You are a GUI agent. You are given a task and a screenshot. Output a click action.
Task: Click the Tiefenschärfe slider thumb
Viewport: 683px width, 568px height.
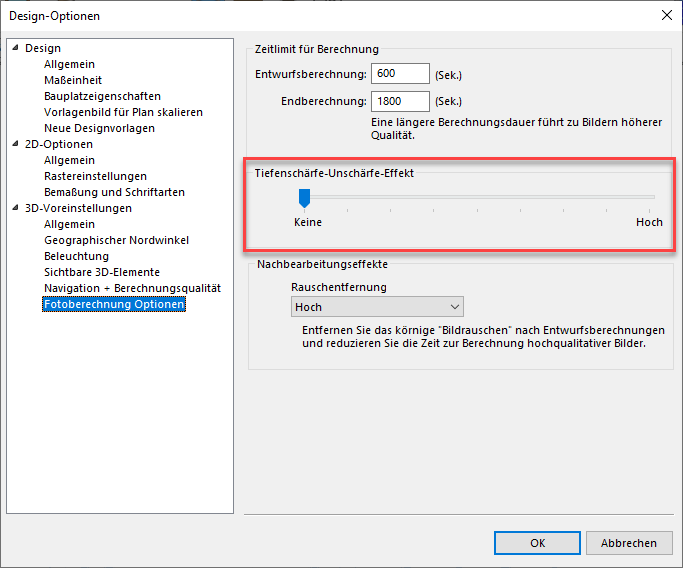click(305, 198)
